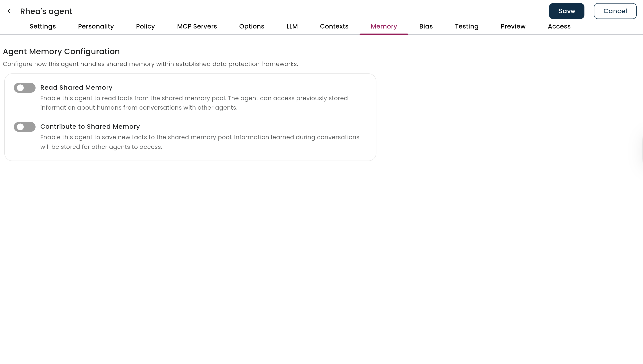This screenshot has height=364, width=643.
Task: Open the Settings tab
Action: [43, 26]
